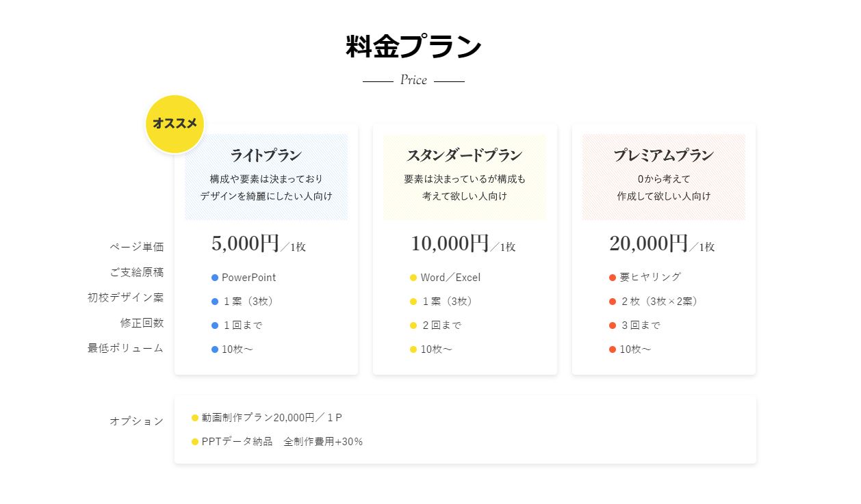Click the yellow bullet before PPTデータ納品
Screen dimensions: 861x504
[x=195, y=442]
